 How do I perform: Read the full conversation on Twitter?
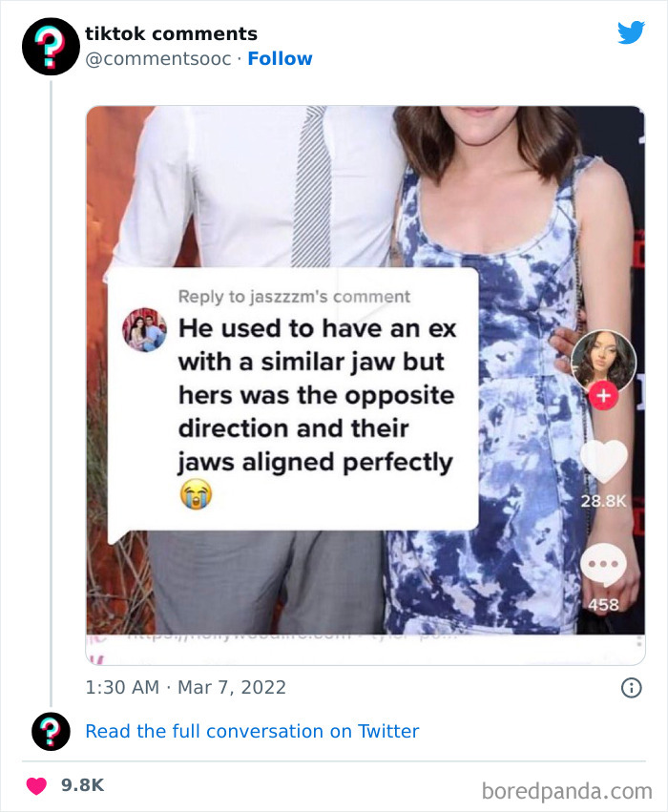point(252,731)
